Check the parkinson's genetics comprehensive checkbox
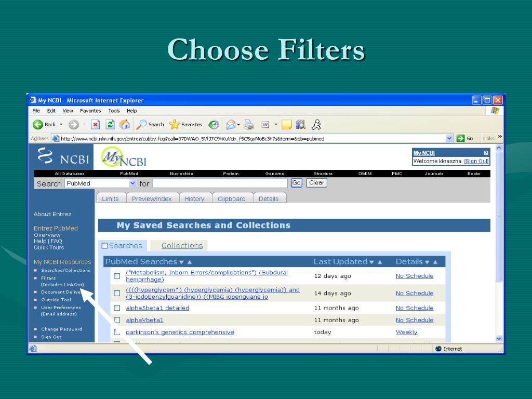The height and width of the screenshot is (399, 532). coord(117,332)
